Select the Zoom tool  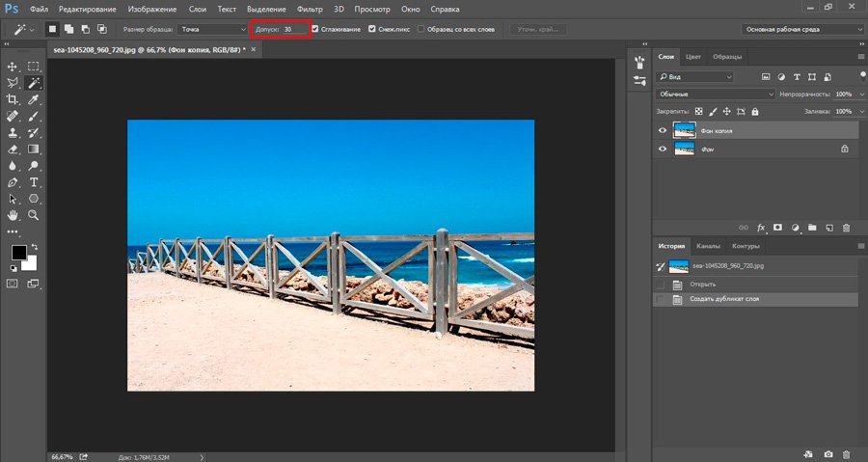pos(34,214)
